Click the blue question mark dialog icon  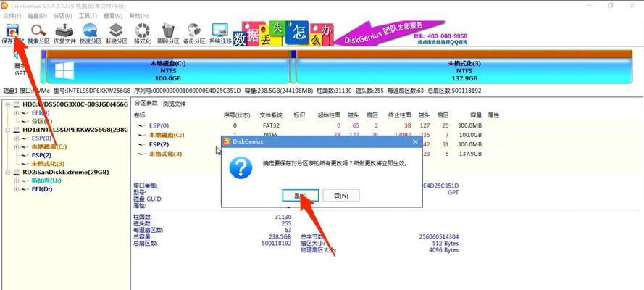tap(241, 167)
